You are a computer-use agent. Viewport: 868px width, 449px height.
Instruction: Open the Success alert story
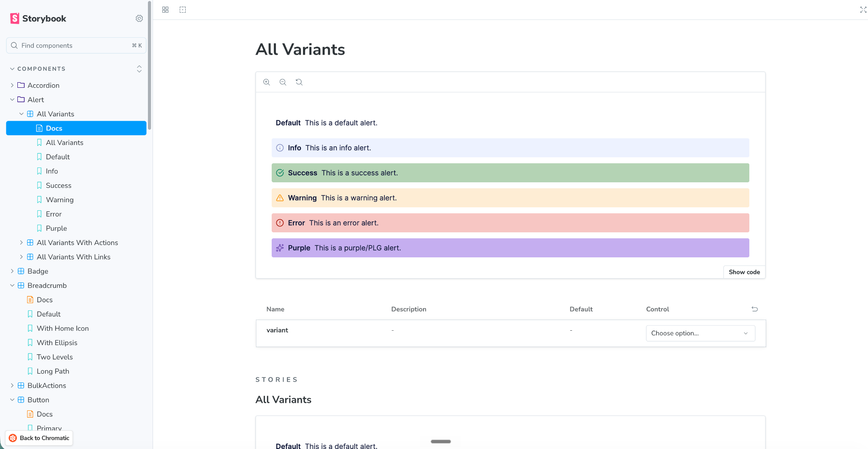pos(58,186)
